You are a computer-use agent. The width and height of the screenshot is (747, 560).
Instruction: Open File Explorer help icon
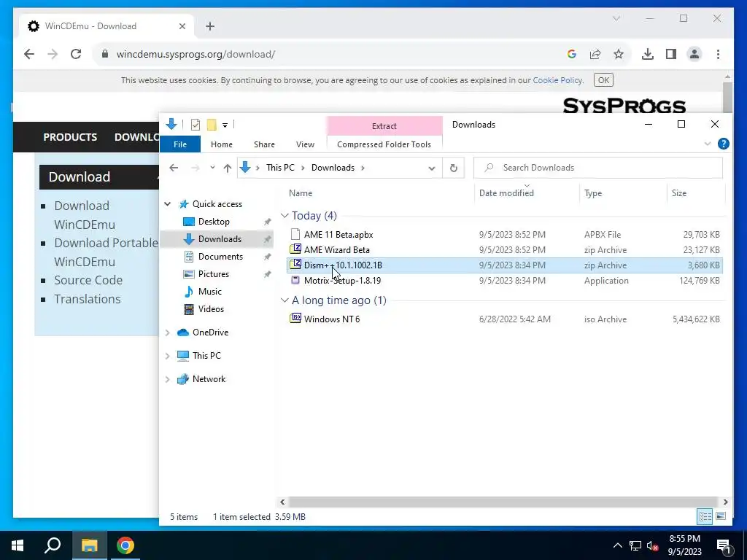pyautogui.click(x=723, y=144)
